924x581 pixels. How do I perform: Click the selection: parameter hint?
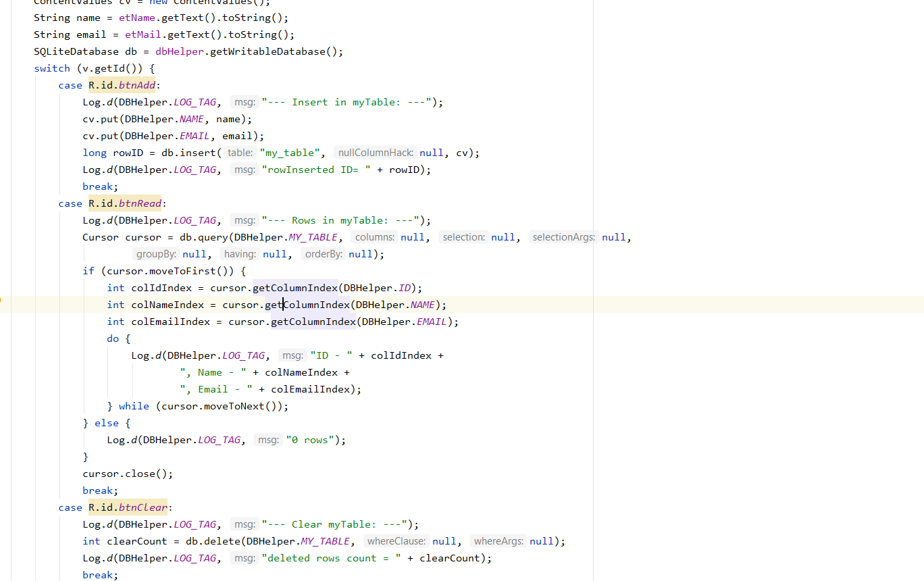tap(464, 237)
